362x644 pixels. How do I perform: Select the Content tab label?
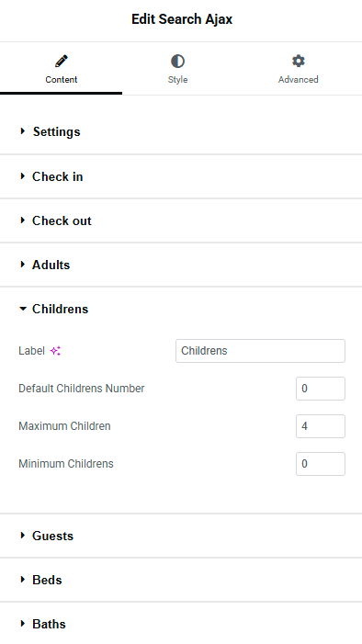point(62,79)
